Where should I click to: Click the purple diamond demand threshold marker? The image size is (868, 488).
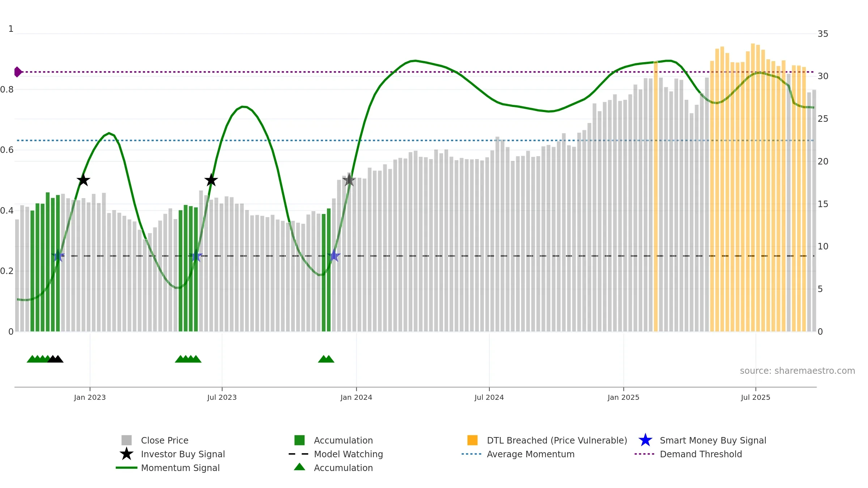tap(18, 72)
